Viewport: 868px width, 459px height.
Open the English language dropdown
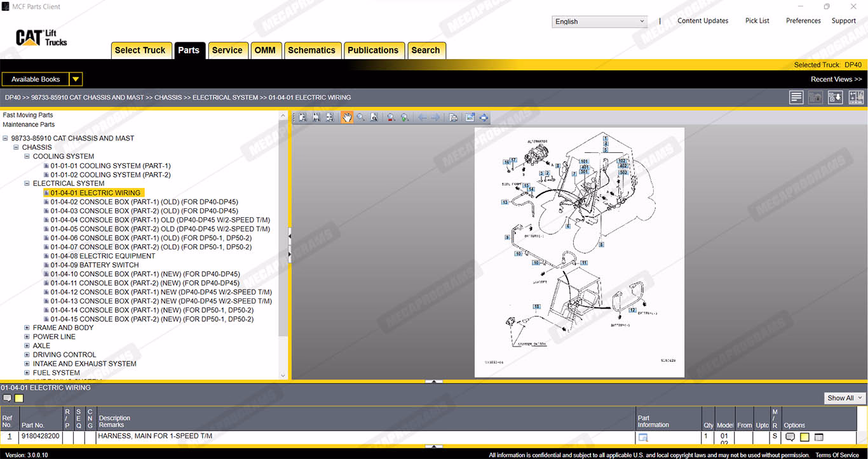(599, 22)
